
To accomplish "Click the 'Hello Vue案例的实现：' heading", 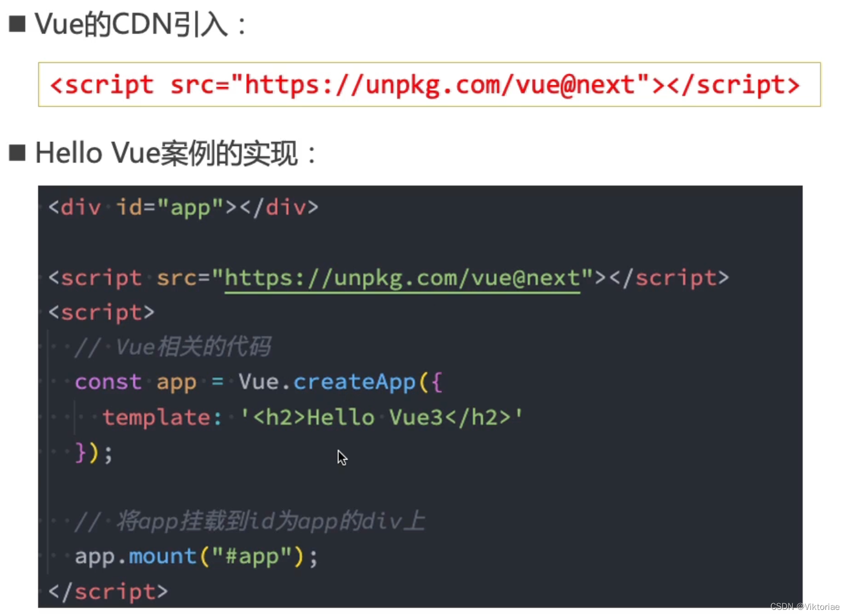I will tap(176, 153).
